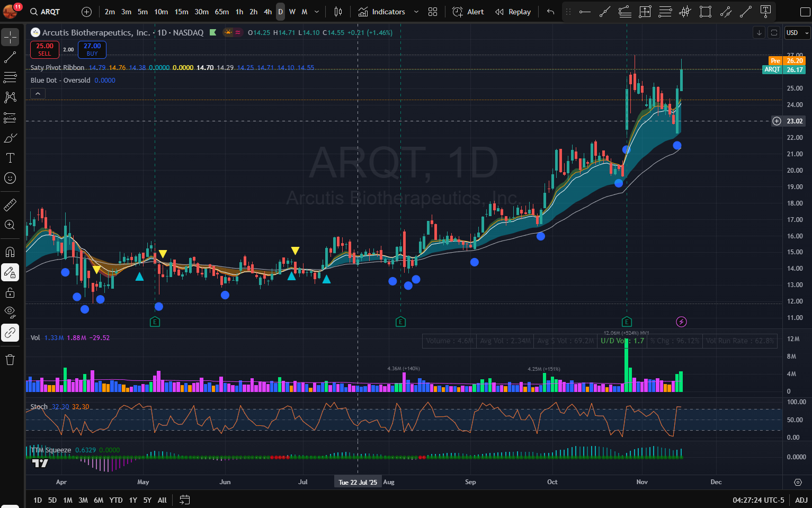This screenshot has width=812, height=508.
Task: Click the Blue Dot - Oversold indicator label
Action: 60,81
